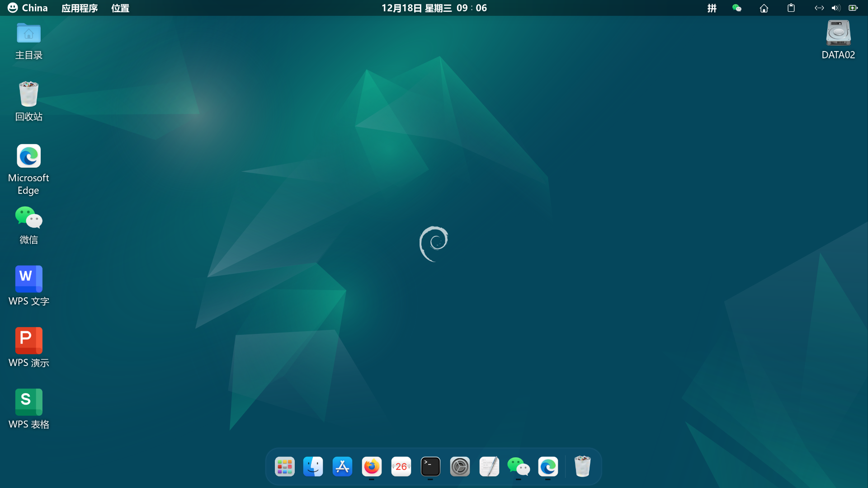
Task: Open the home tray icon in the top bar
Action: tap(764, 8)
